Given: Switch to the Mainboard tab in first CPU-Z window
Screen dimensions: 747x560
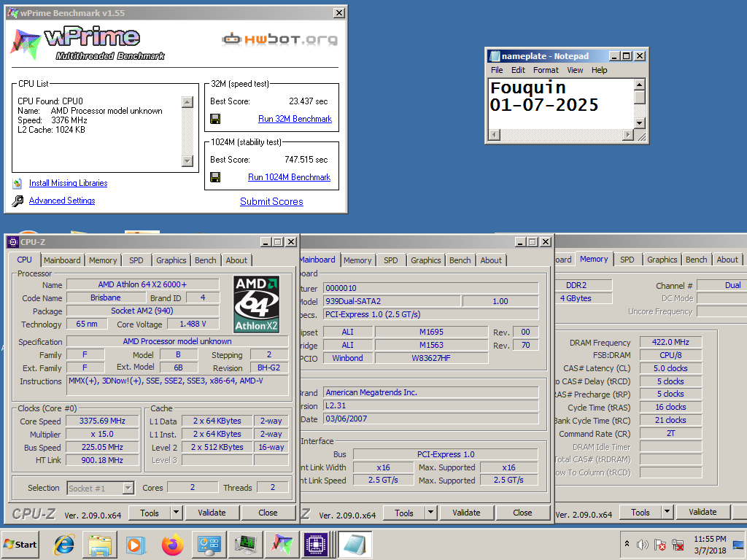Looking at the screenshot, I should [62, 260].
